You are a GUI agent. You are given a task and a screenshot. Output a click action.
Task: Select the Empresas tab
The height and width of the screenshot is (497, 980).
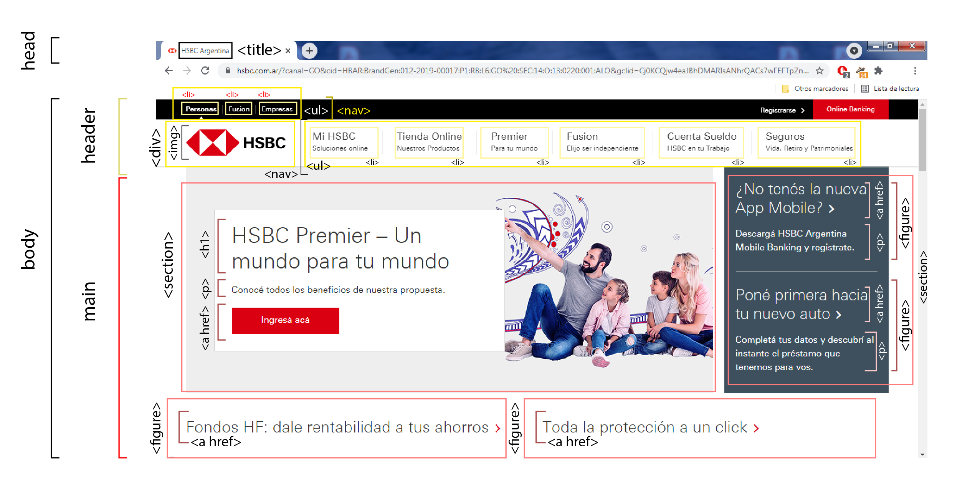tap(277, 109)
